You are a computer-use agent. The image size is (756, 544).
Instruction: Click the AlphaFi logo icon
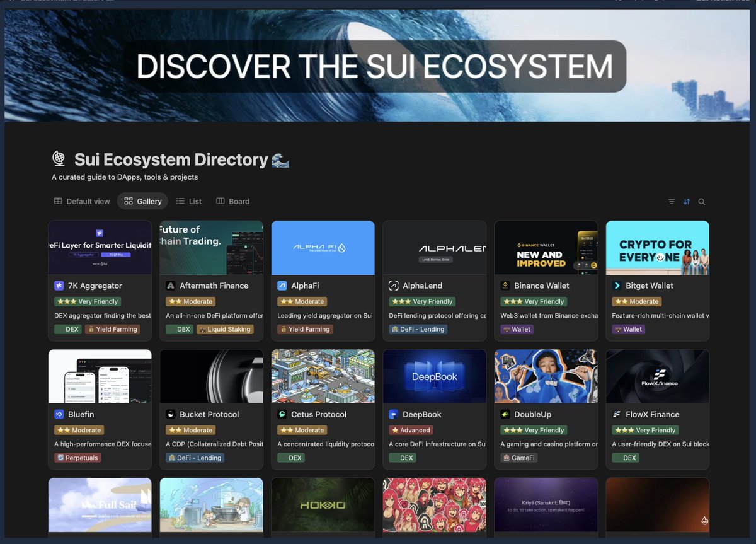[282, 286]
